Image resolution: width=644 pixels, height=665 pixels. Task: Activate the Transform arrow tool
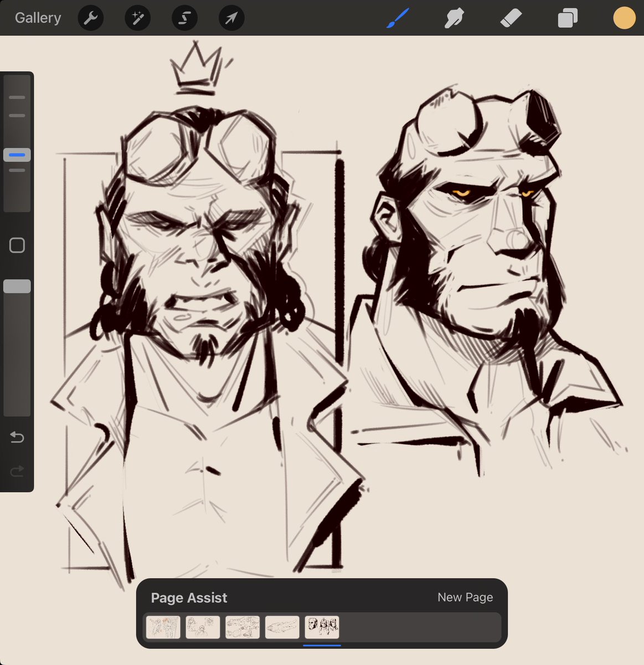(x=231, y=18)
